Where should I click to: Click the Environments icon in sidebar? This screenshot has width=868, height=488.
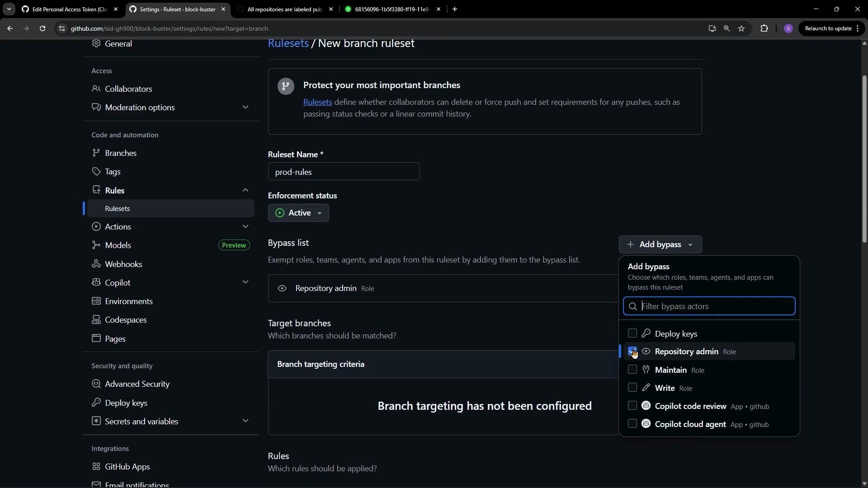96,301
